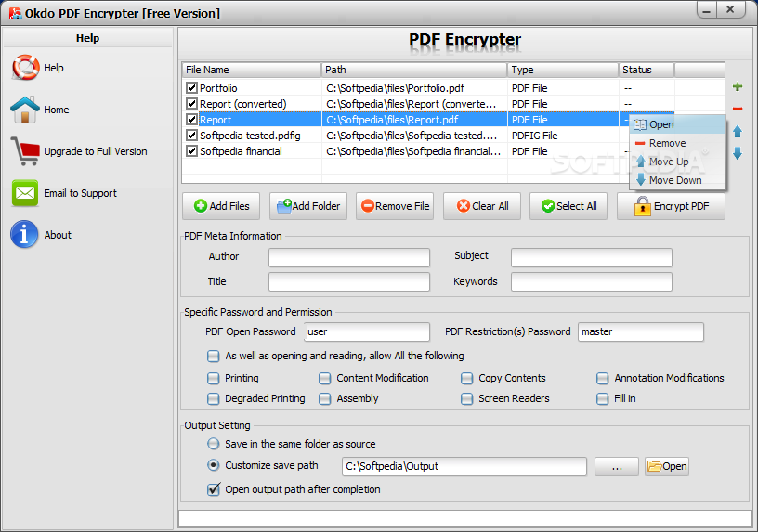Click the PDF Open Password field
Image resolution: width=758 pixels, height=532 pixels.
click(367, 332)
